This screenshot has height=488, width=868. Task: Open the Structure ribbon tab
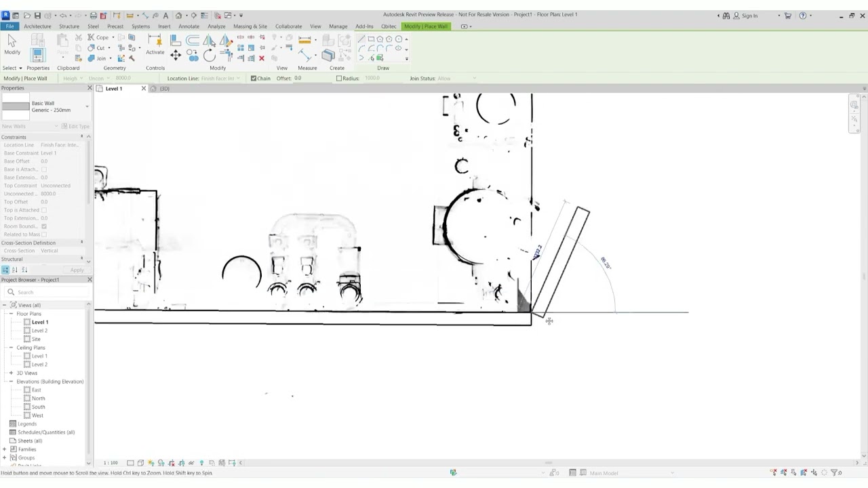[68, 26]
